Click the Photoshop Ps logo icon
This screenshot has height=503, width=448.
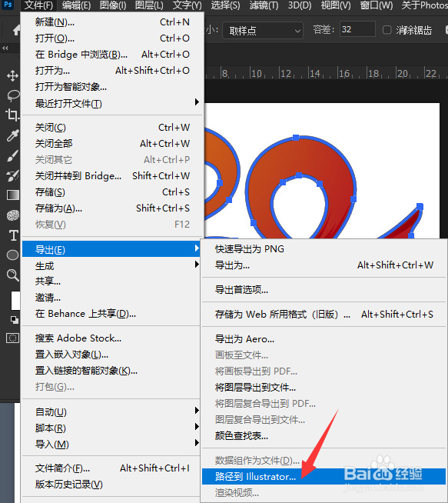click(8, 5)
